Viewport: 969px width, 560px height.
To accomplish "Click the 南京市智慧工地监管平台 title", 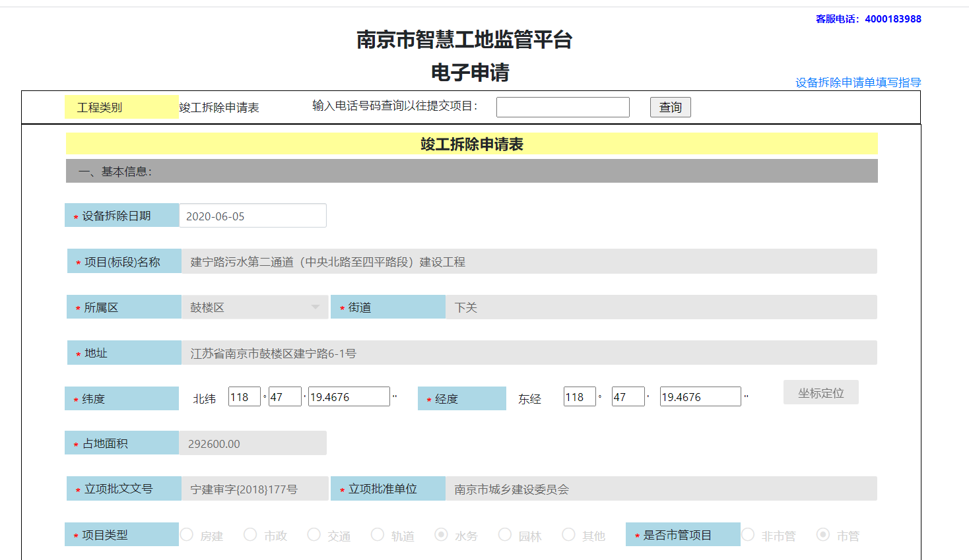I will [x=465, y=40].
